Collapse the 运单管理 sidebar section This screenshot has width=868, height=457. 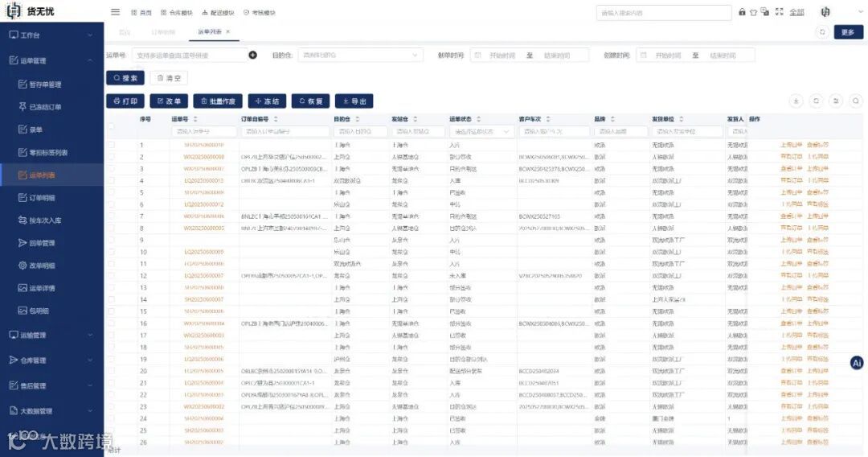click(51, 60)
